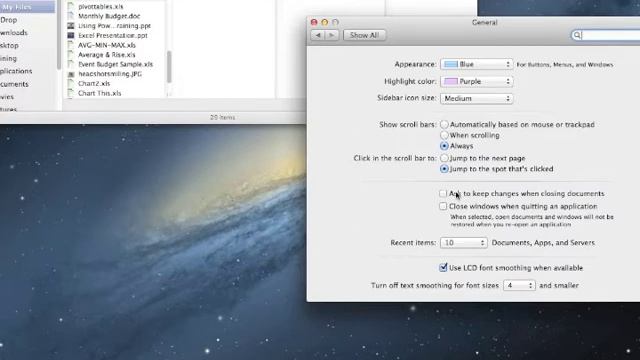Click the headshotsmiling.JPG image icon
This screenshot has width=640, height=360.
pyautogui.click(x=71, y=74)
